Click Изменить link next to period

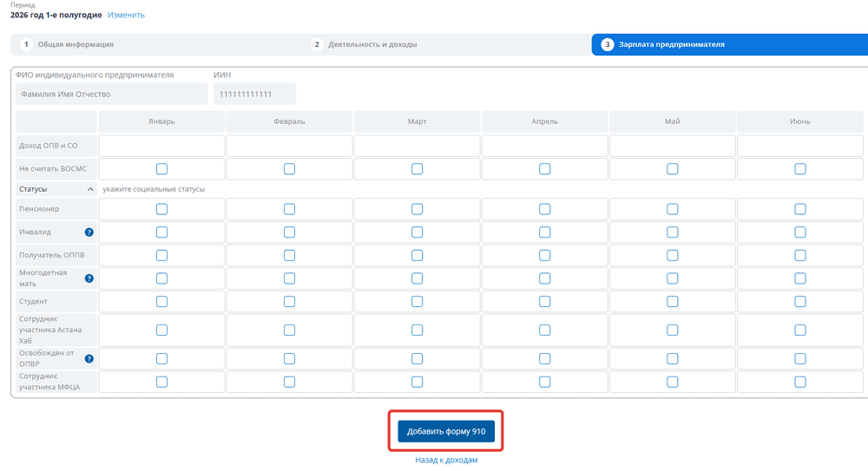[126, 15]
